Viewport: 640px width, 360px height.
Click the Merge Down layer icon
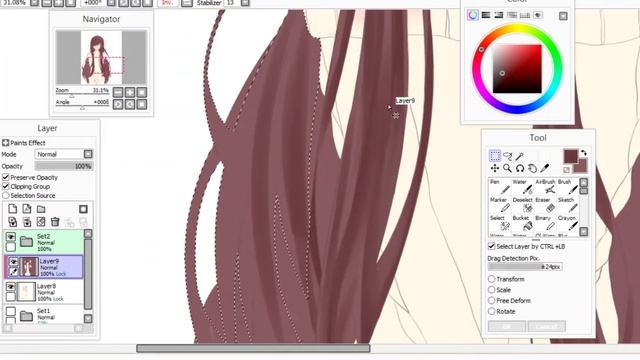tap(27, 222)
